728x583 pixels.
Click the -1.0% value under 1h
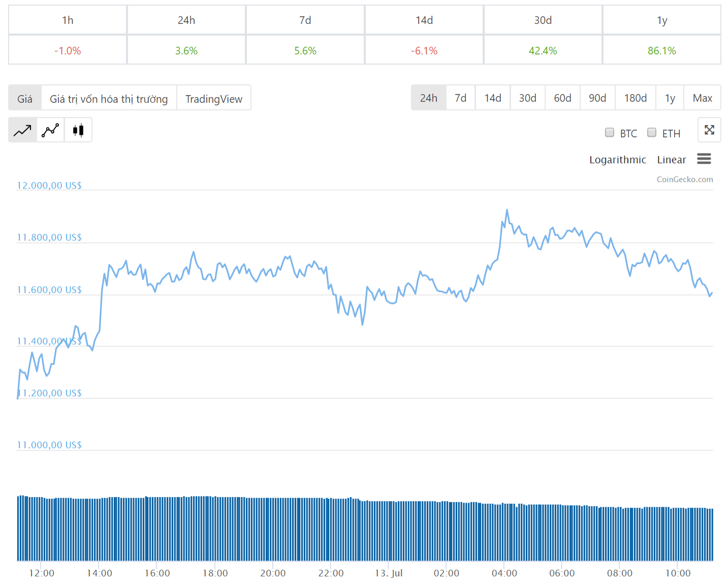click(x=68, y=50)
